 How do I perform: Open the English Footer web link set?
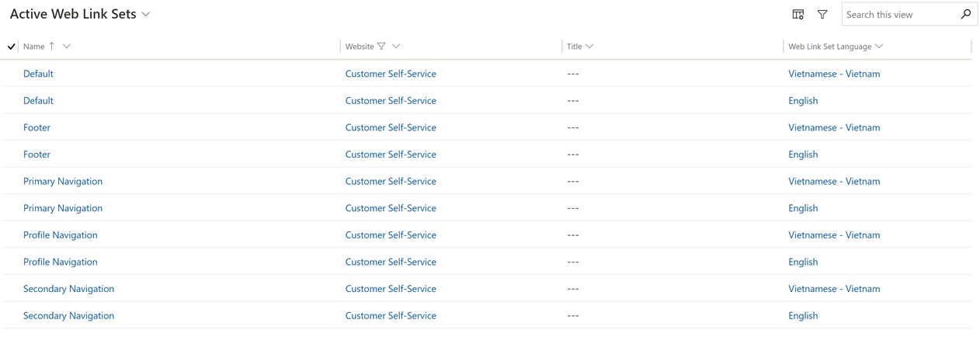36,155
